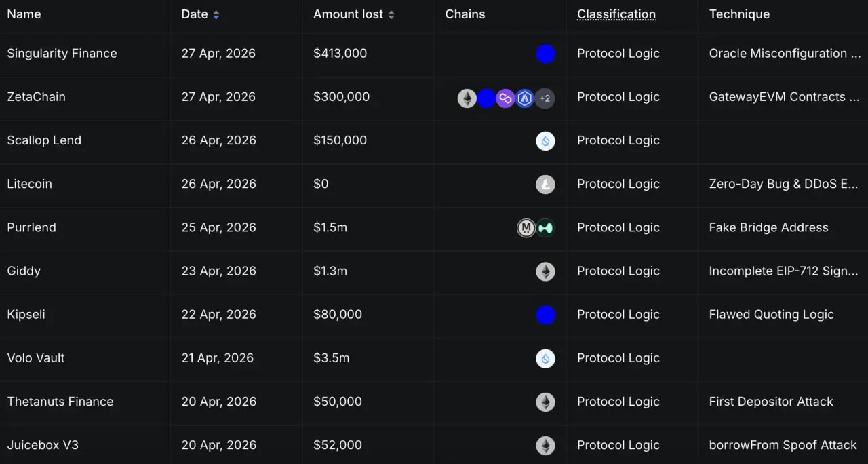This screenshot has width=868, height=464.
Task: Click the Fake Bridge Address technique cell
Action: [768, 228]
